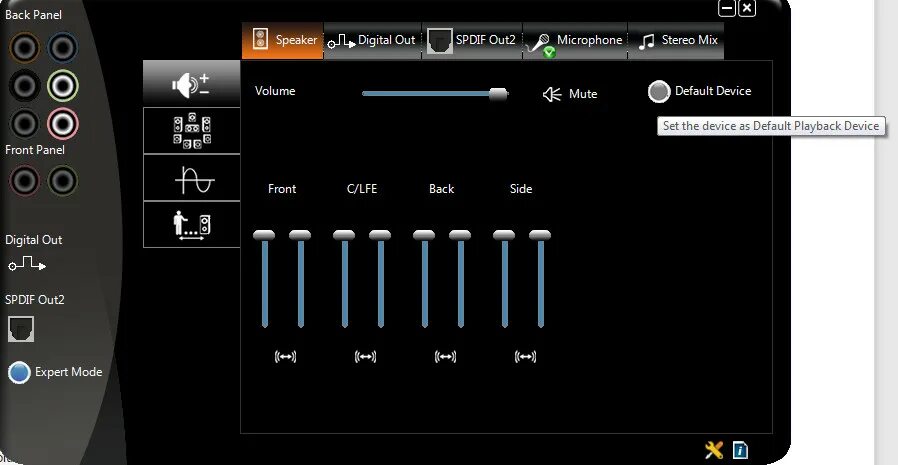Click the 'Back Panel' label
The image size is (898, 465).
(x=33, y=15)
